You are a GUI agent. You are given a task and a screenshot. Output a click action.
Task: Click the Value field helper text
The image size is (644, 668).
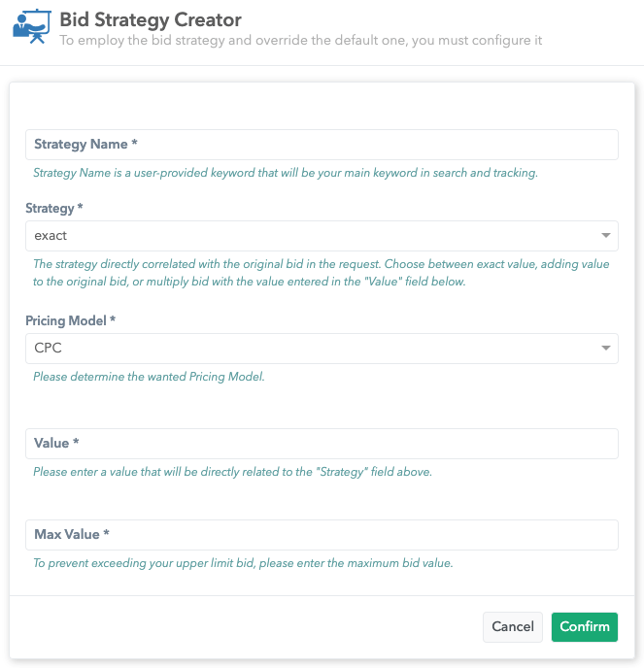tap(232, 473)
